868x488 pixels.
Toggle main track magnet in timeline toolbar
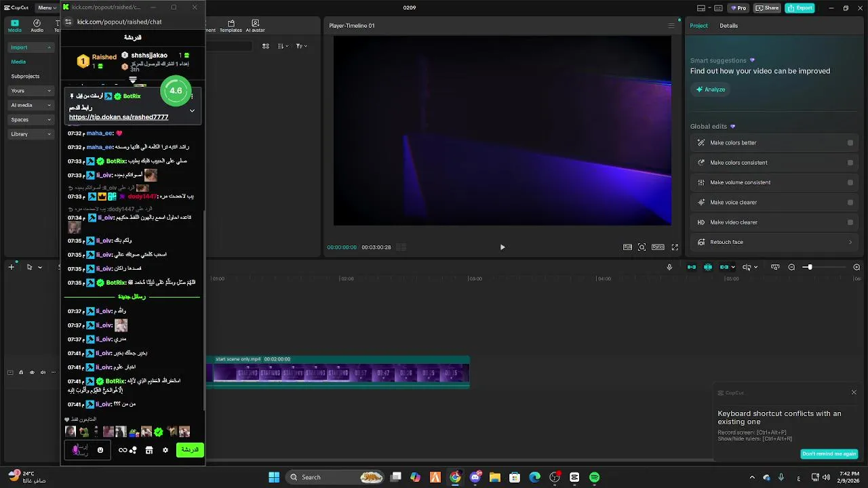692,267
